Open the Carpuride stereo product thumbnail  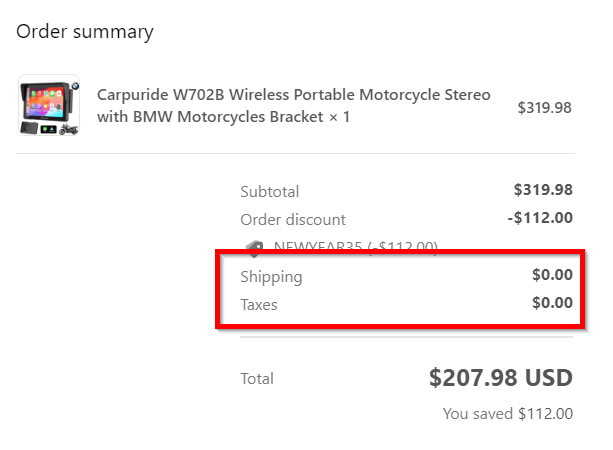coord(49,106)
